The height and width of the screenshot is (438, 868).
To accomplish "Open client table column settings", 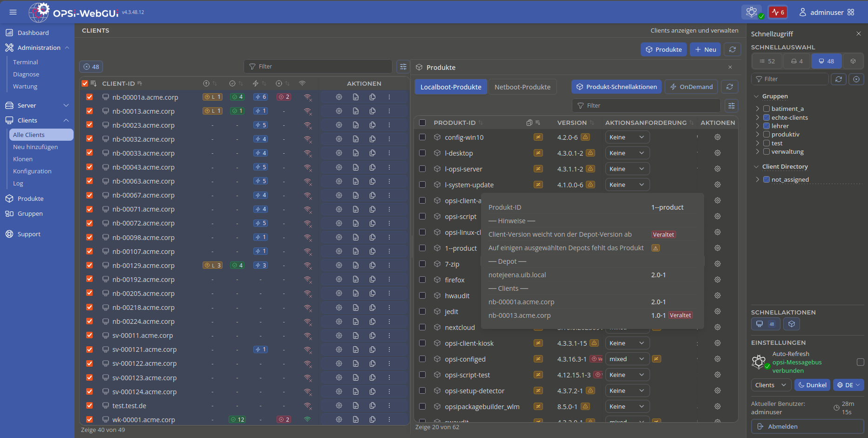I will (403, 67).
